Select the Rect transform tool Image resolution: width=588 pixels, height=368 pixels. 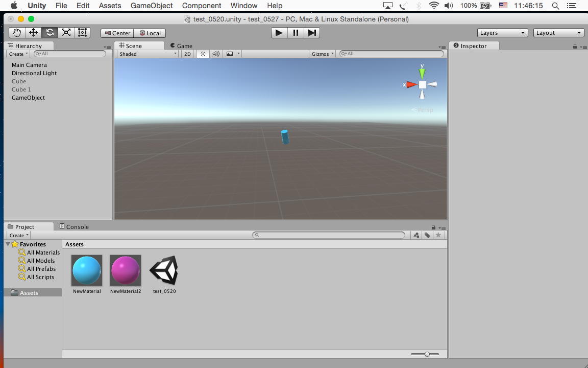point(82,33)
